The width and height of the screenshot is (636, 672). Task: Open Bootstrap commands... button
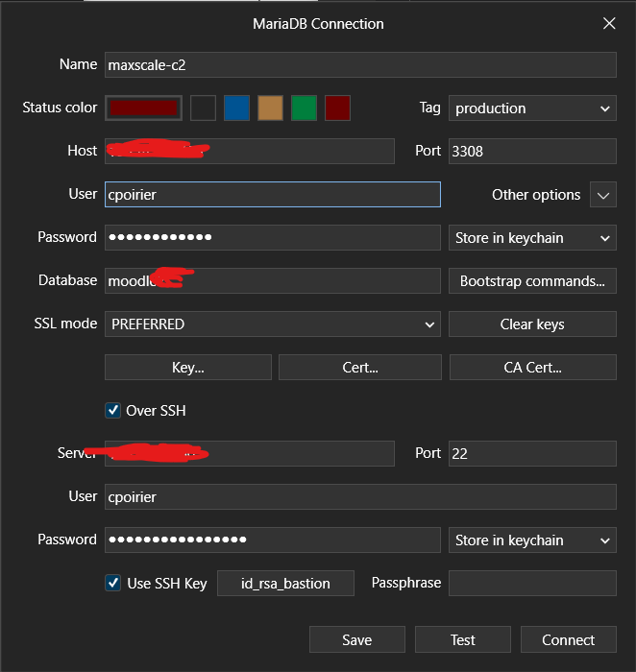532,280
